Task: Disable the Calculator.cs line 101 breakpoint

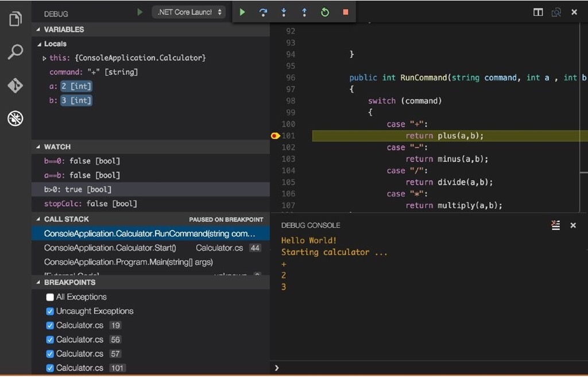Action: [50, 368]
